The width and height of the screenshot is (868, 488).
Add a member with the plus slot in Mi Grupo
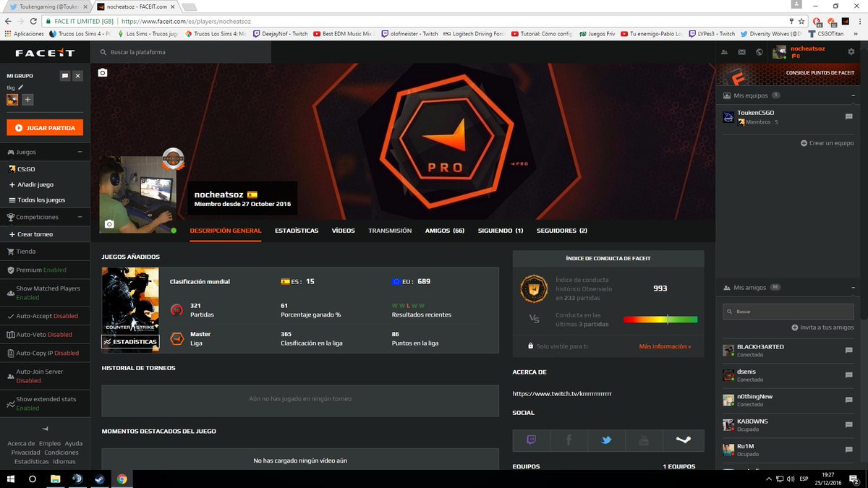27,100
